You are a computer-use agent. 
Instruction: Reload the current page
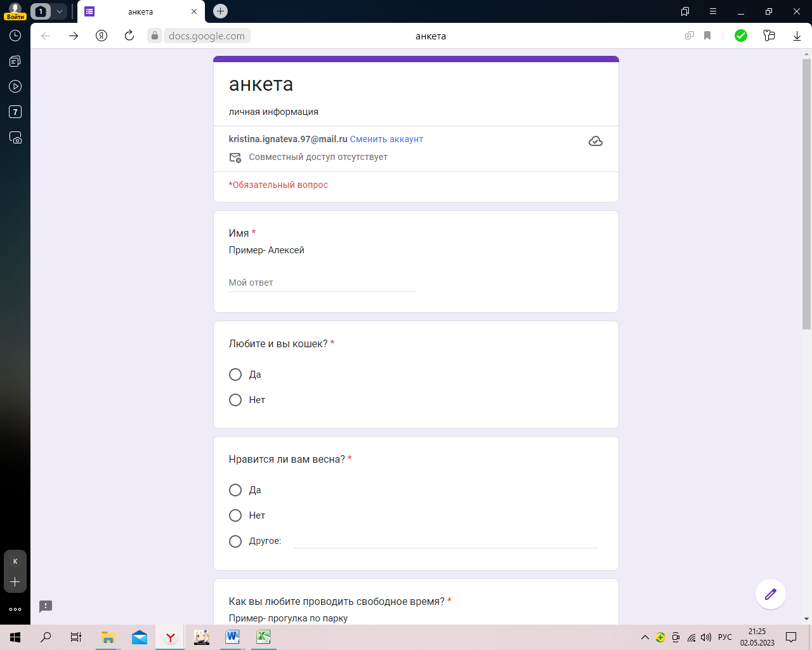[x=129, y=36]
